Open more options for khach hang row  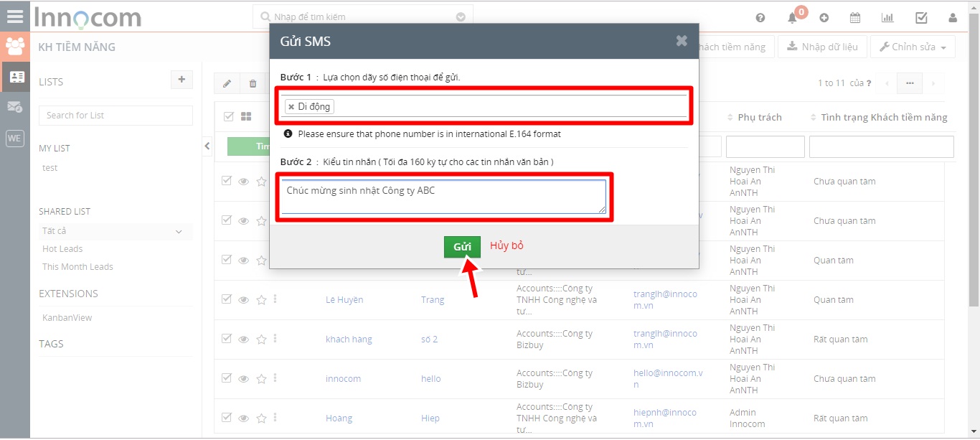(275, 339)
